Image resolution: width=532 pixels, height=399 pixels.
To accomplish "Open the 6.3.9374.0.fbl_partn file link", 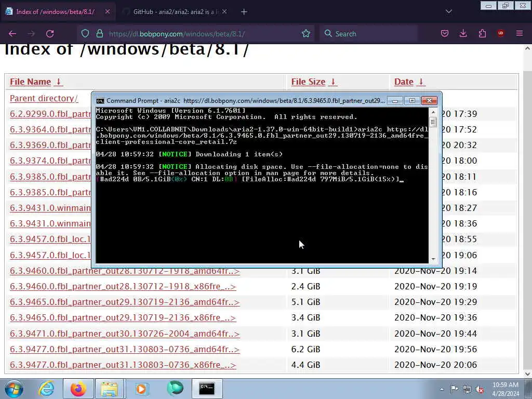I will 50,161.
